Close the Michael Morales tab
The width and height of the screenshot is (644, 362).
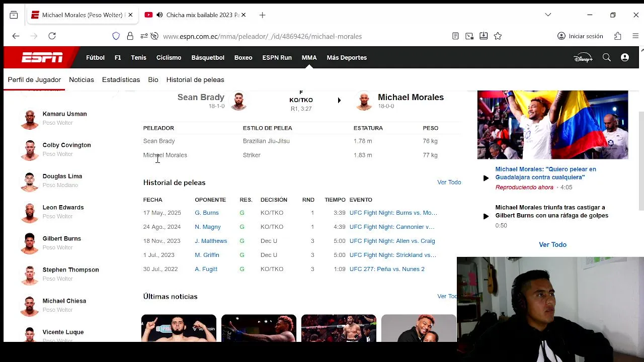[x=130, y=15]
